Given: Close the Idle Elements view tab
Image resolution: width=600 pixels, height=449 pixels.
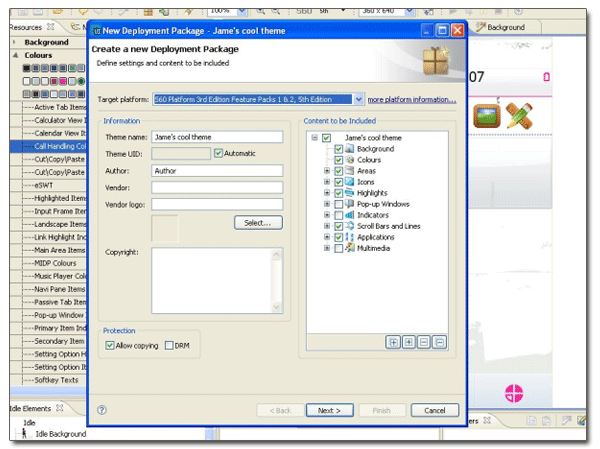Looking at the screenshot, I should 60,408.
